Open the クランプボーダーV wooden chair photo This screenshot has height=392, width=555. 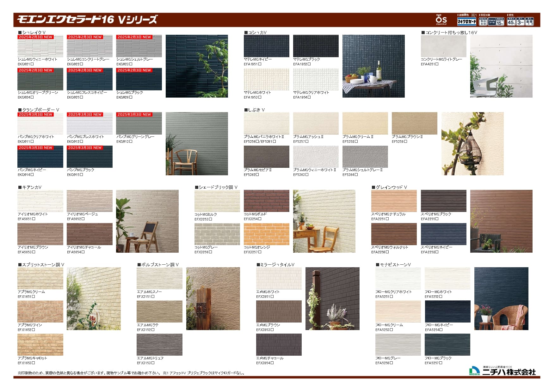coord(197,143)
